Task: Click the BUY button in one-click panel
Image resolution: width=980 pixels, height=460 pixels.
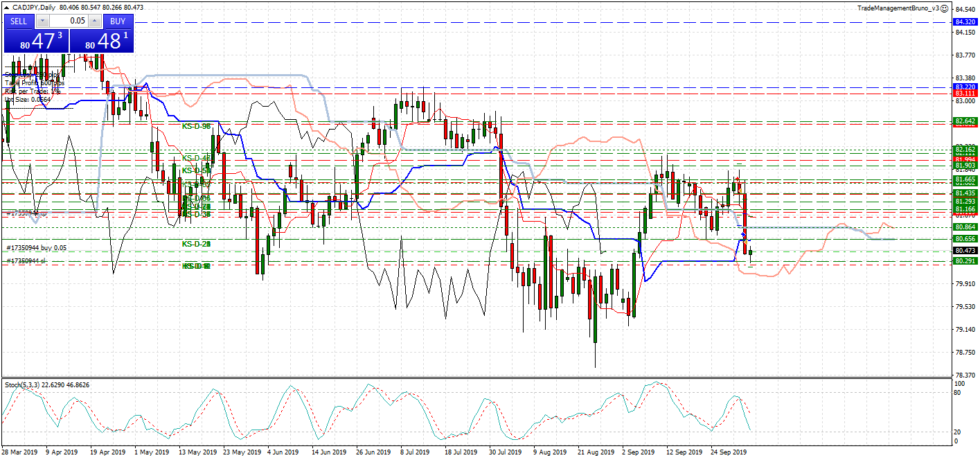Action: 118,21
